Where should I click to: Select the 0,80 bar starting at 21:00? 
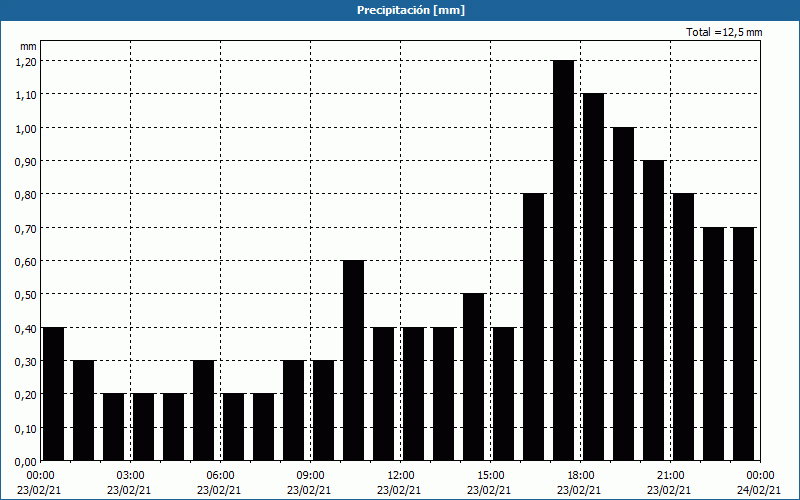tap(684, 327)
